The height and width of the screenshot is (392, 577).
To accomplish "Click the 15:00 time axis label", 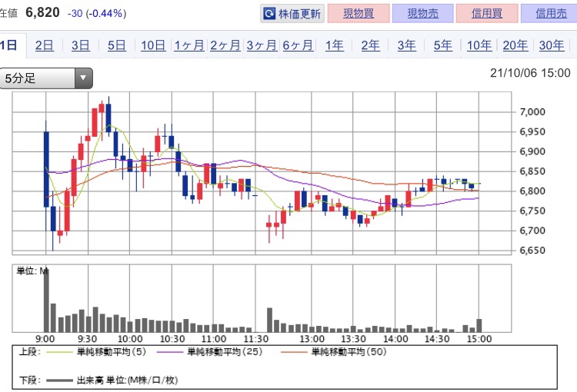I will point(479,339).
